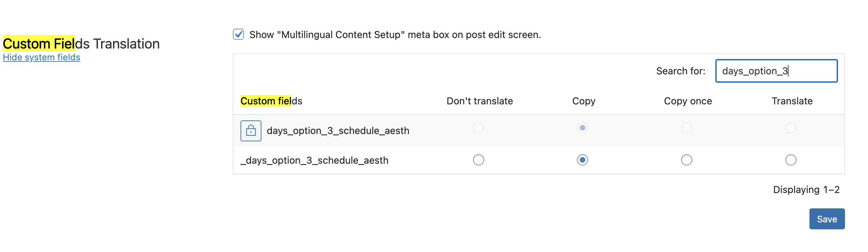The height and width of the screenshot is (252, 868).
Task: Click the Save button
Action: pos(827,219)
